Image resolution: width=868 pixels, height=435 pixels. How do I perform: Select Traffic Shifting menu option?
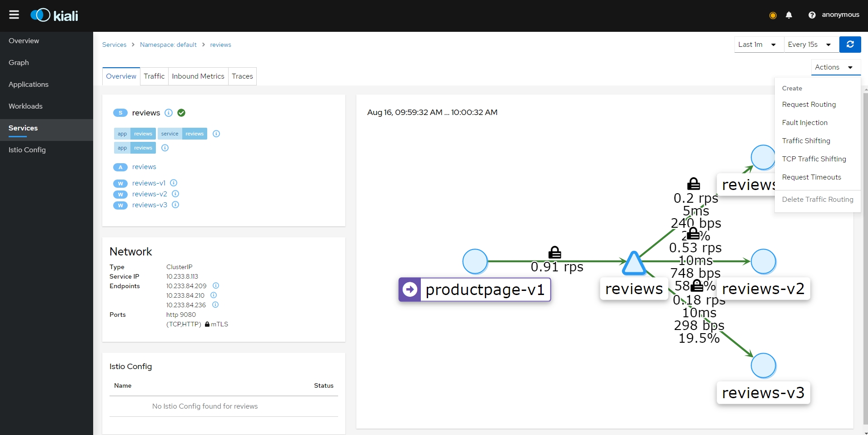click(806, 141)
